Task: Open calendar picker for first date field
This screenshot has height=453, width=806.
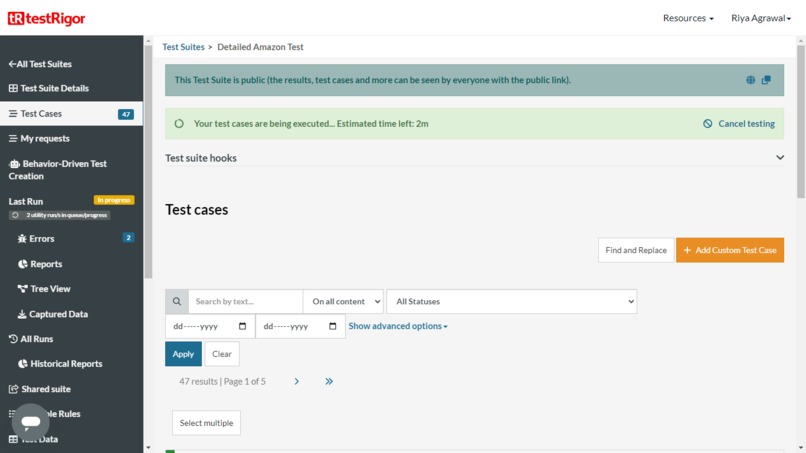Action: point(243,326)
